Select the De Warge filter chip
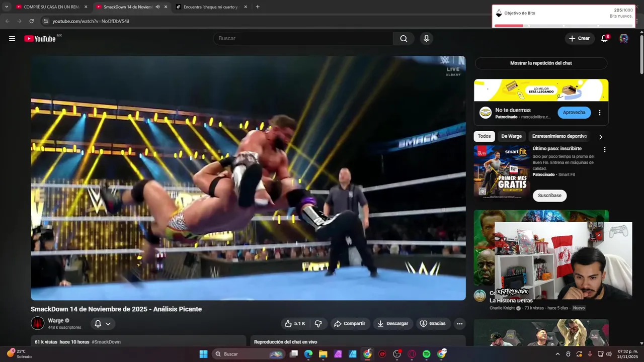Viewport: 644px width, 362px height. coord(511,136)
